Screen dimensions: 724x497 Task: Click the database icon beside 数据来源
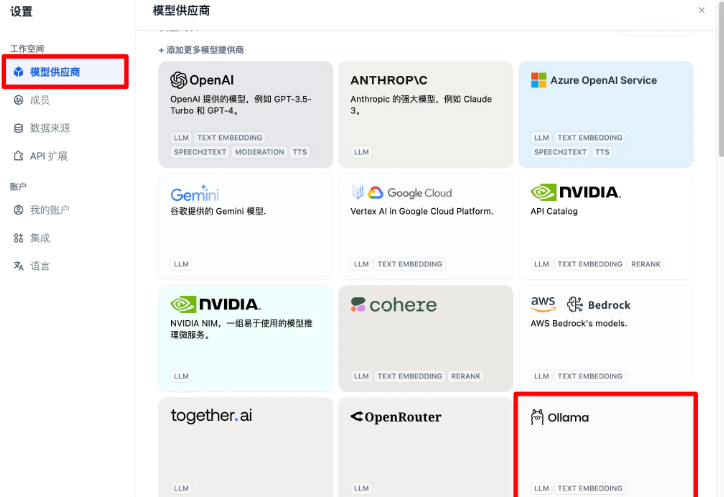(18, 128)
